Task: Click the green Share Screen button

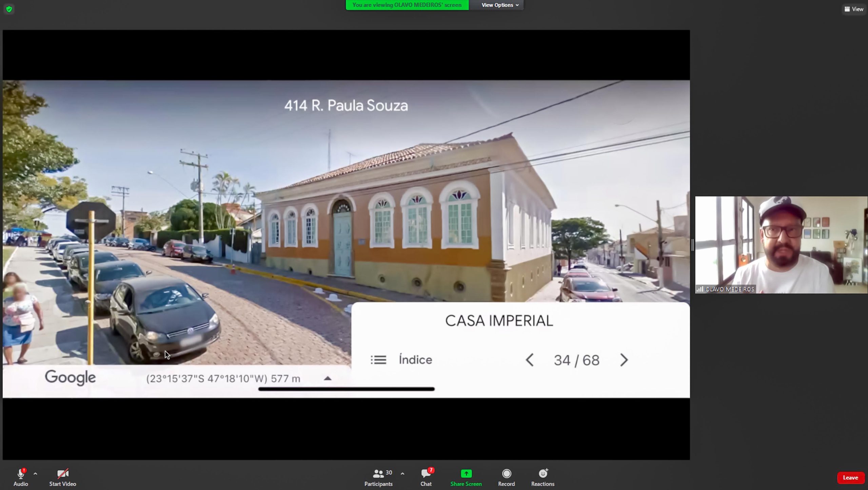Action: [466, 474]
